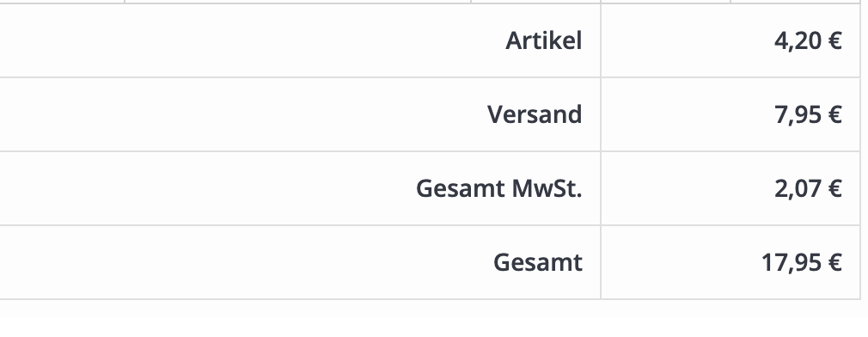Click the word MwSt. in the tax row
Screen dimensions: 868x337
547,188
